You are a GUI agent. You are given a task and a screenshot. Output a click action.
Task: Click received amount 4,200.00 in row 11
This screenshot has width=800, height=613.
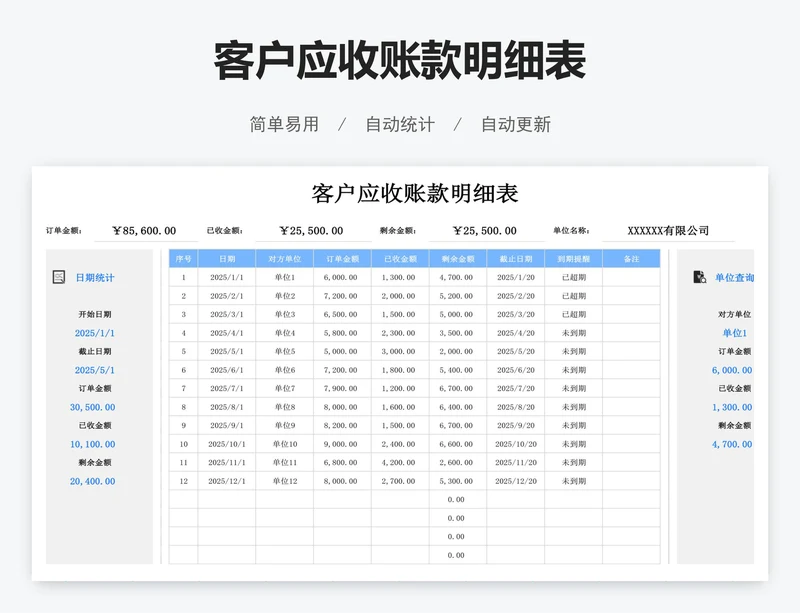pyautogui.click(x=401, y=462)
